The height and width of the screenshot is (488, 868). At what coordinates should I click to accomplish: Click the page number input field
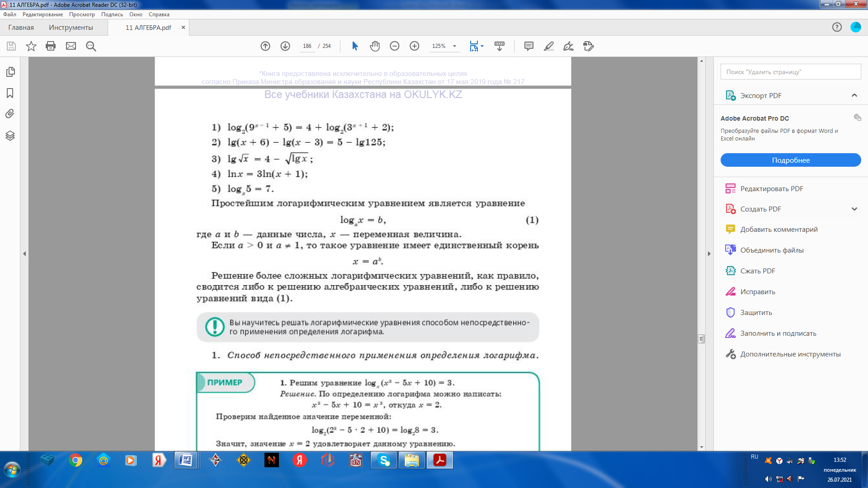point(307,46)
